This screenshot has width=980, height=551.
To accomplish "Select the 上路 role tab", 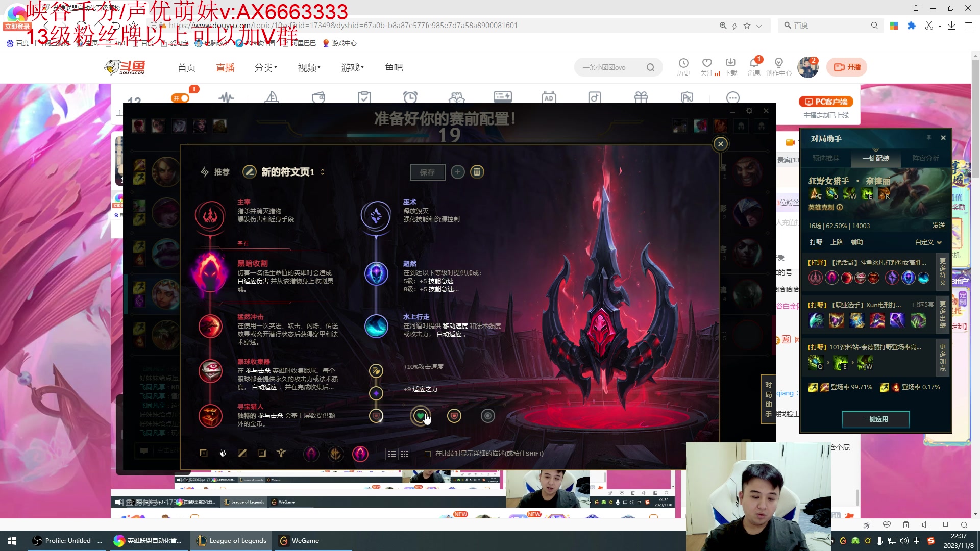I will click(837, 242).
